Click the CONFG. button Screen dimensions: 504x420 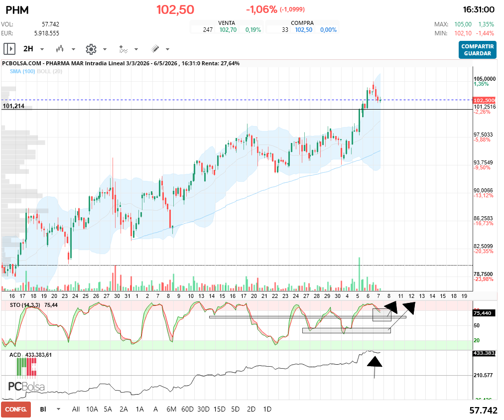(16, 409)
